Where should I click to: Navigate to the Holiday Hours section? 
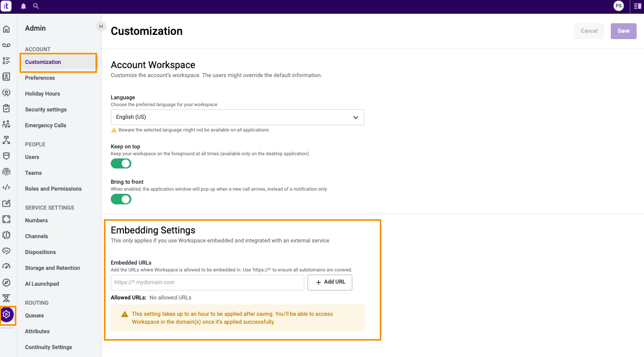point(42,93)
